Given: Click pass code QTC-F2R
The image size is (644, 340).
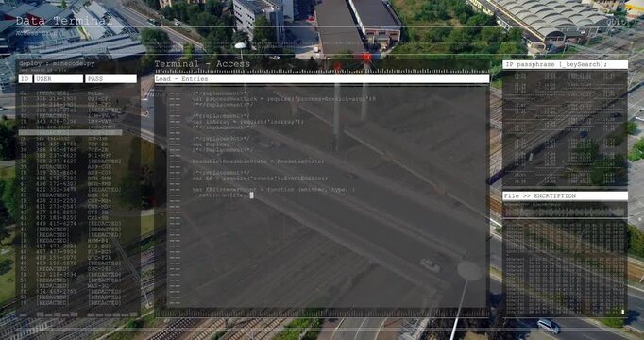Looking at the screenshot, I should click(x=99, y=258).
